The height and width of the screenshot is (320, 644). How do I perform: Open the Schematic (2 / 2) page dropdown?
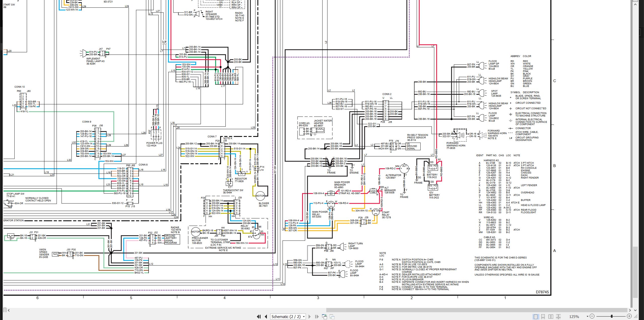tap(288, 316)
